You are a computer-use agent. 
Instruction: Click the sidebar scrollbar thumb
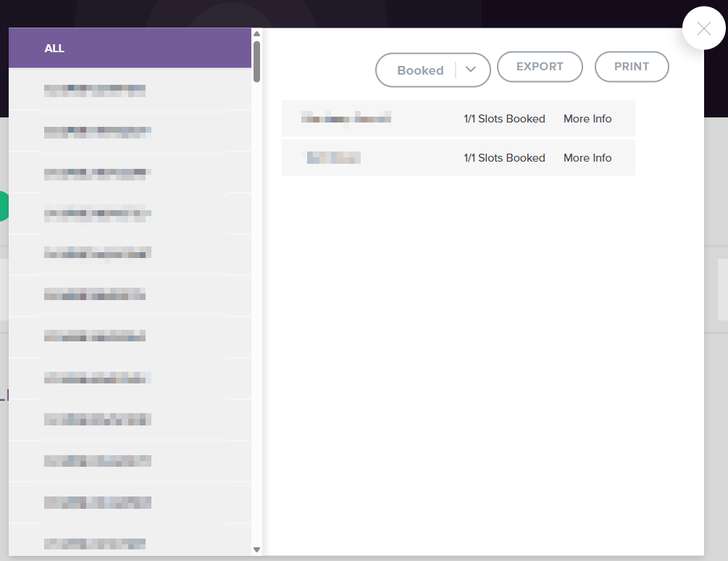[257, 61]
